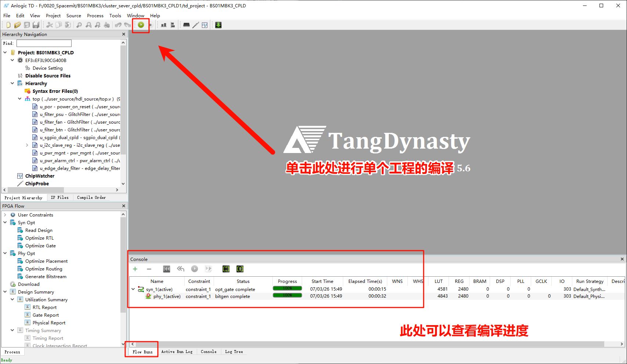The height and width of the screenshot is (364, 627).
Task: Select the phy_1(active) run row
Action: coord(377,296)
